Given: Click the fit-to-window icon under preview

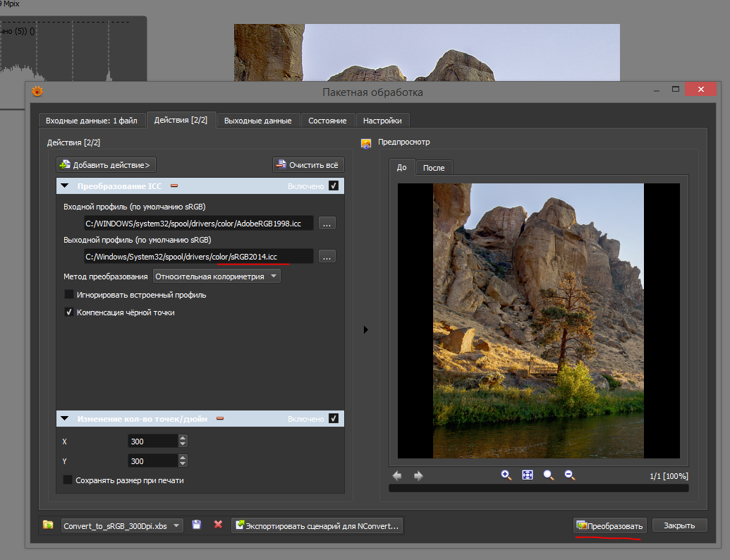Looking at the screenshot, I should 527,475.
